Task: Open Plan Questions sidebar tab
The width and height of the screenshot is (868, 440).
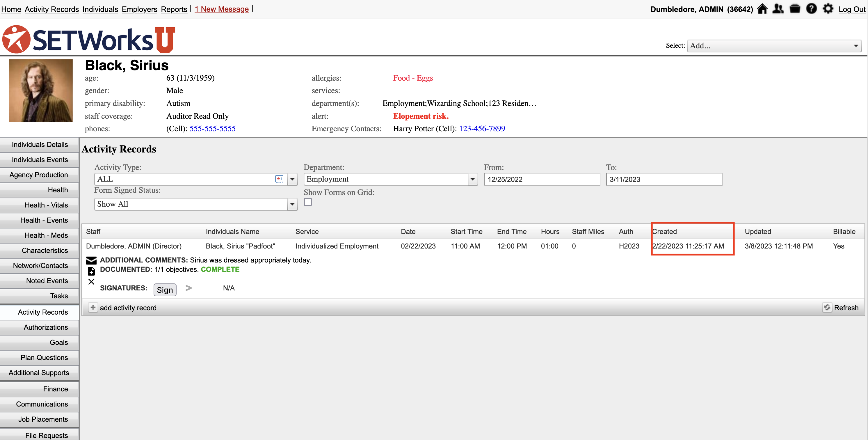Action: point(40,358)
